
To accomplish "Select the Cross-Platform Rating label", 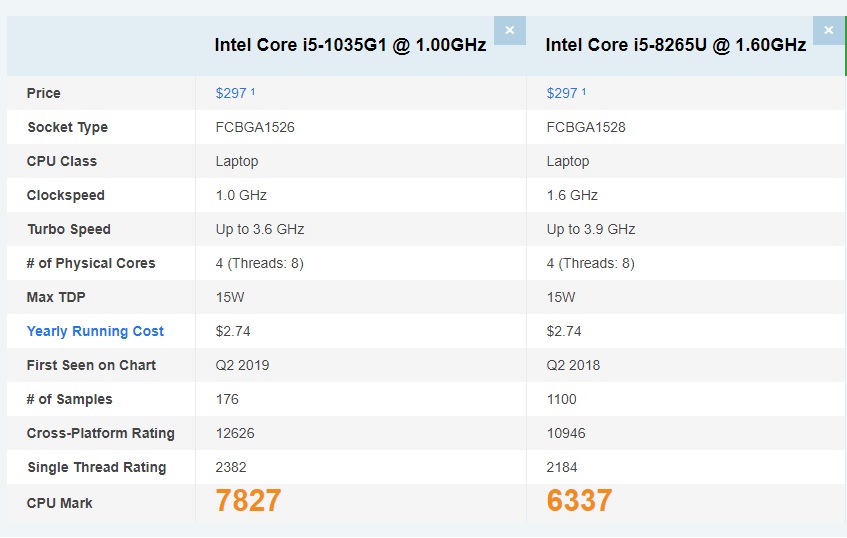I will 100,433.
